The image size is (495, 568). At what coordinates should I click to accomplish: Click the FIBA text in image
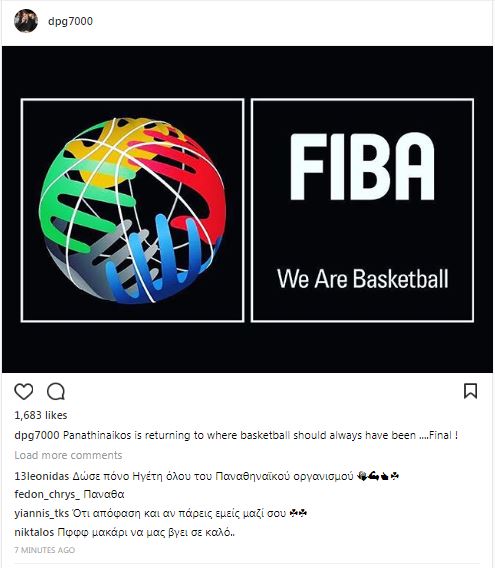click(x=362, y=166)
